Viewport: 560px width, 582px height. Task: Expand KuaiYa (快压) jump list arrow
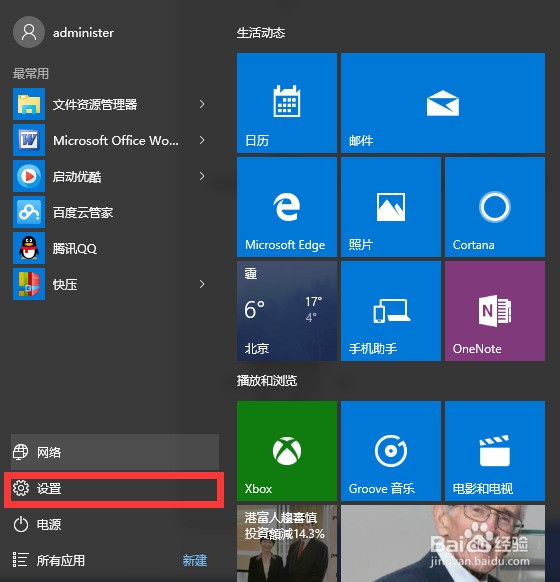202,284
